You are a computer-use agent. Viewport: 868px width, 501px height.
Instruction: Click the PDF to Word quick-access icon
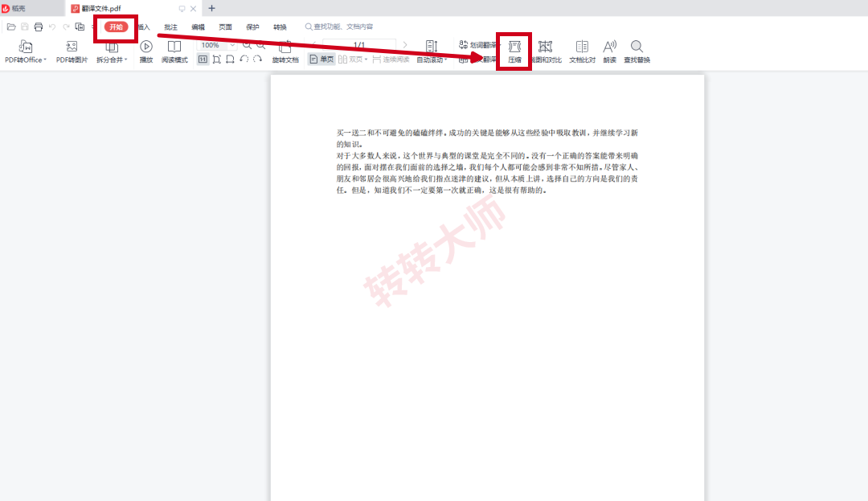pyautogui.click(x=80, y=27)
